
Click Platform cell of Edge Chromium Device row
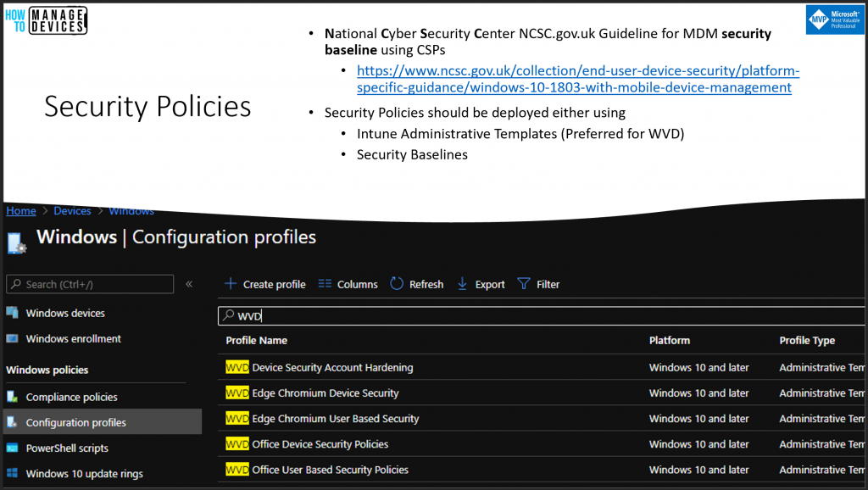tap(699, 393)
